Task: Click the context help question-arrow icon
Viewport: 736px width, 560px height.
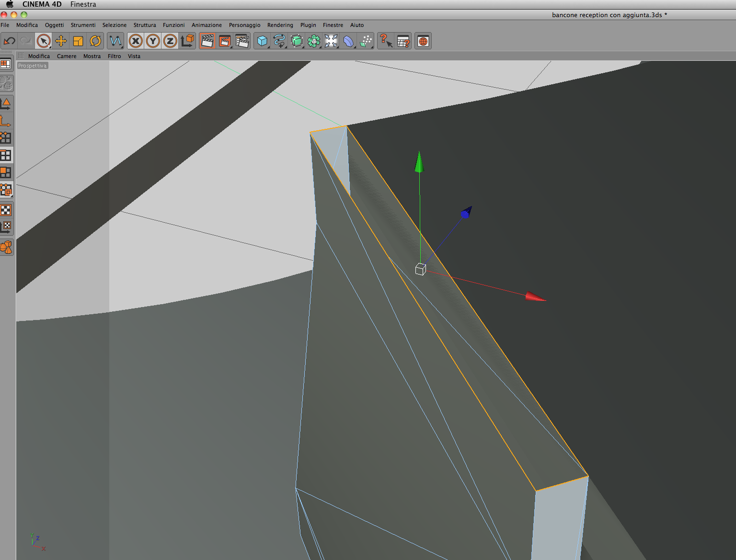Action: coord(386,41)
